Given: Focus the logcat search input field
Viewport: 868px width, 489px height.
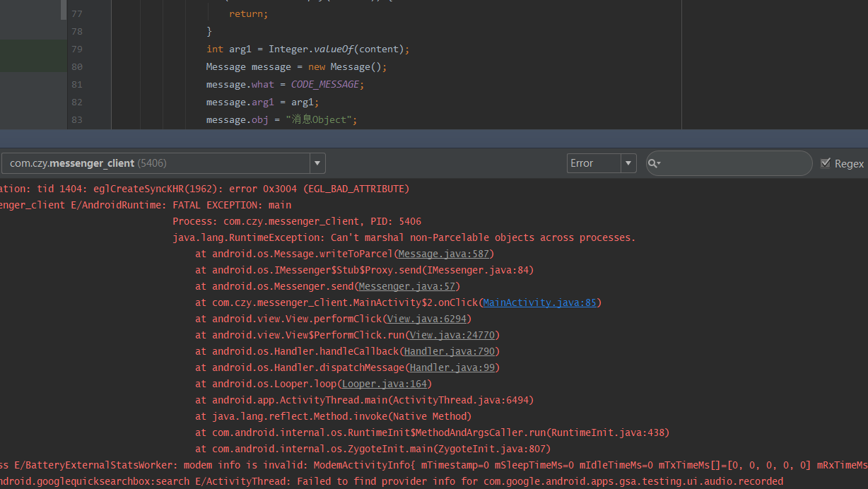Looking at the screenshot, I should click(x=735, y=163).
